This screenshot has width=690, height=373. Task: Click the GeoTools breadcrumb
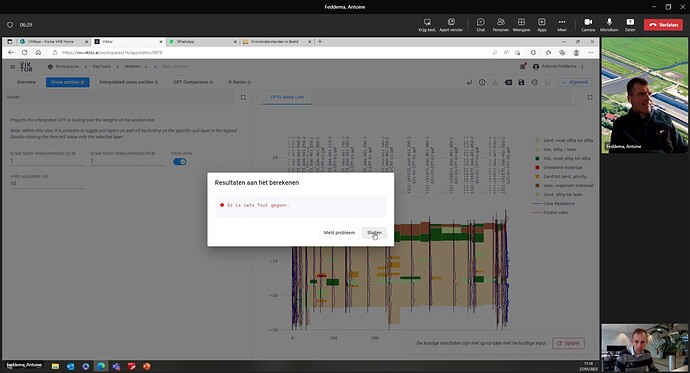tap(102, 66)
